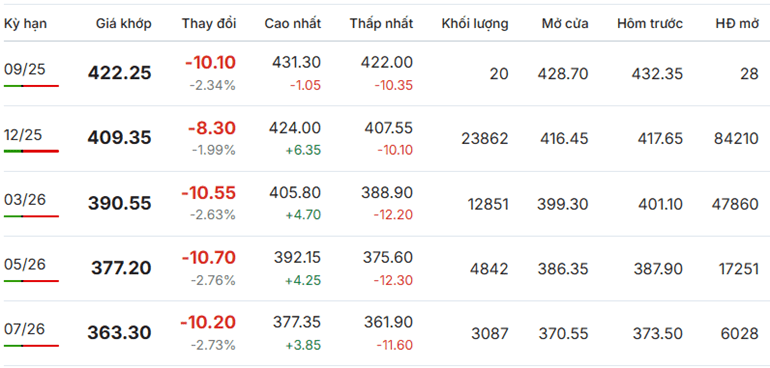Image resolution: width=770 pixels, height=368 pixels.
Task: Click the -10.10 change value
Action: coord(210,63)
